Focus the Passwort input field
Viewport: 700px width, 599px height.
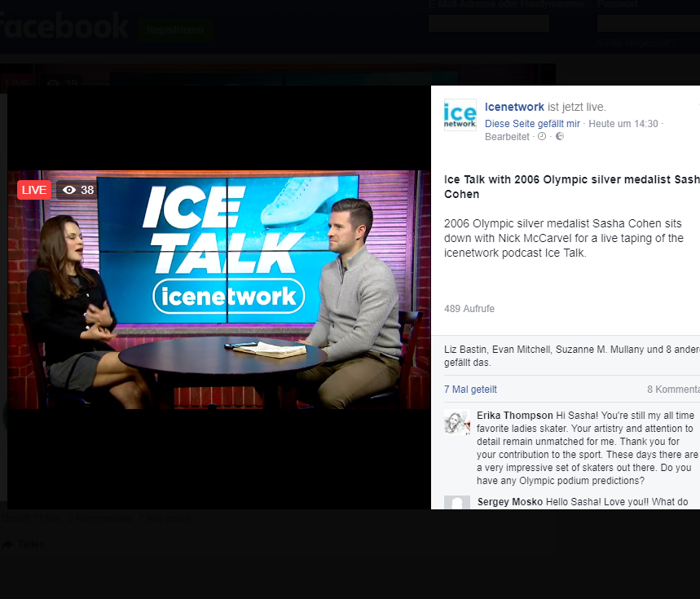(x=649, y=23)
